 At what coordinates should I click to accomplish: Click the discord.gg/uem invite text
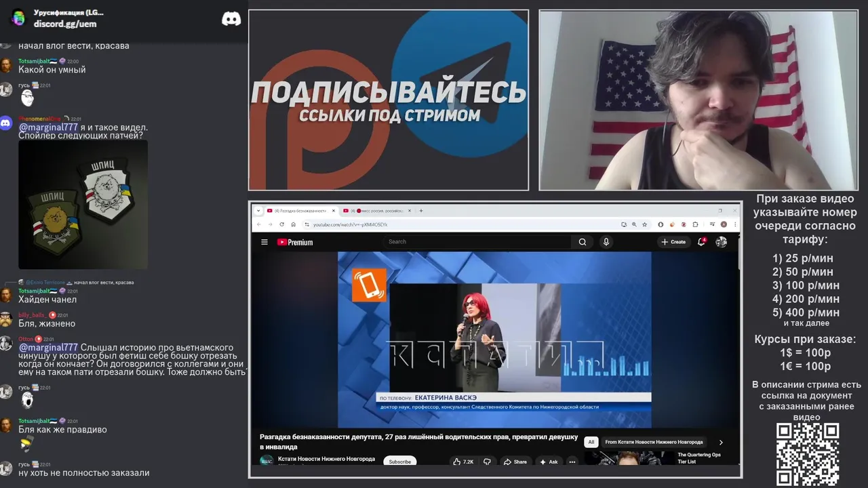coord(65,24)
